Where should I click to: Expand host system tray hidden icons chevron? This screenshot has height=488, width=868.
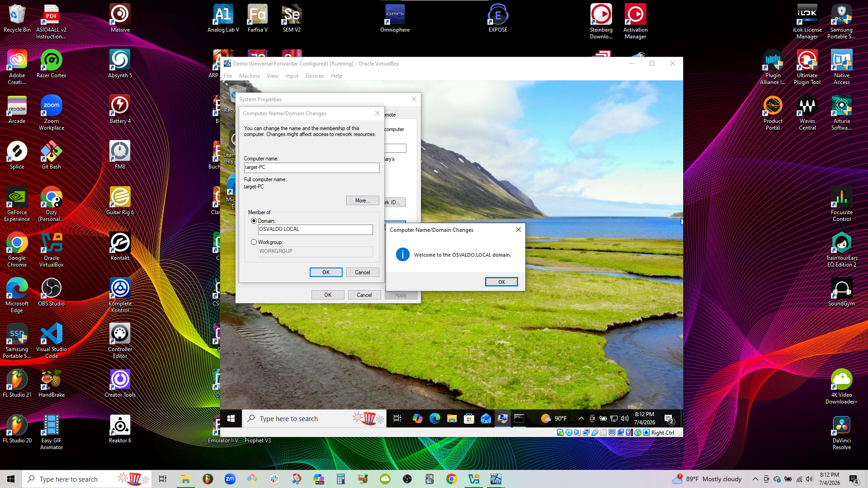point(755,479)
